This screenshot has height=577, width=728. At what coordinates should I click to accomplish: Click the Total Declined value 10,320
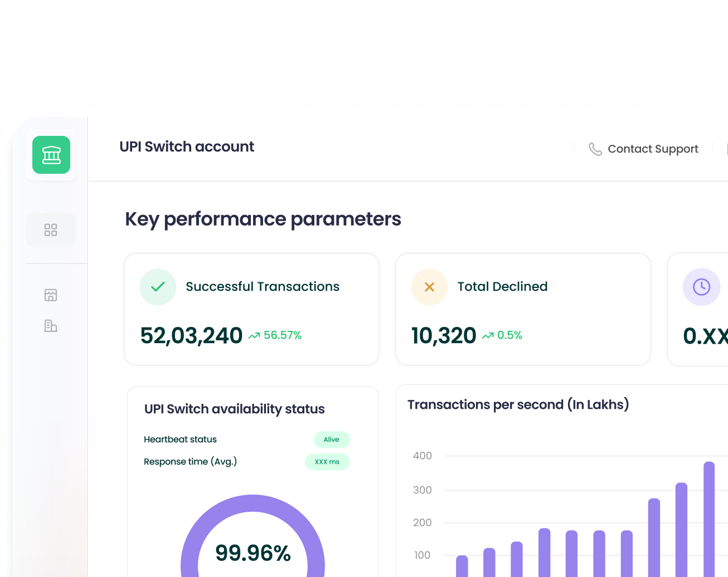[444, 335]
